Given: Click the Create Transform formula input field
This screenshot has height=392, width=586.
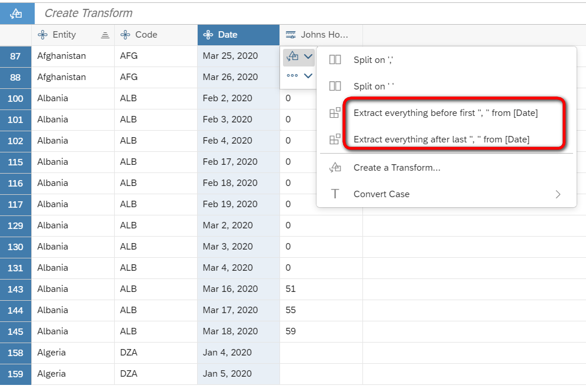Looking at the screenshot, I should click(x=310, y=14).
